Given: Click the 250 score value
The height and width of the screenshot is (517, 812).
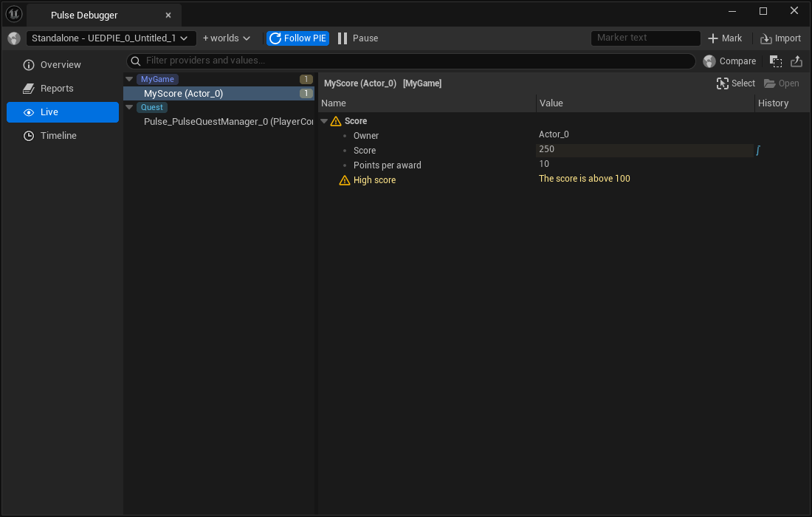Looking at the screenshot, I should pyautogui.click(x=546, y=149).
